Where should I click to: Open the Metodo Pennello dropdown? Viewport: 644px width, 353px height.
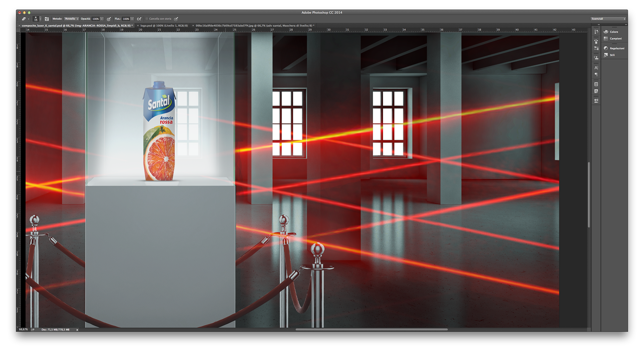tap(71, 19)
